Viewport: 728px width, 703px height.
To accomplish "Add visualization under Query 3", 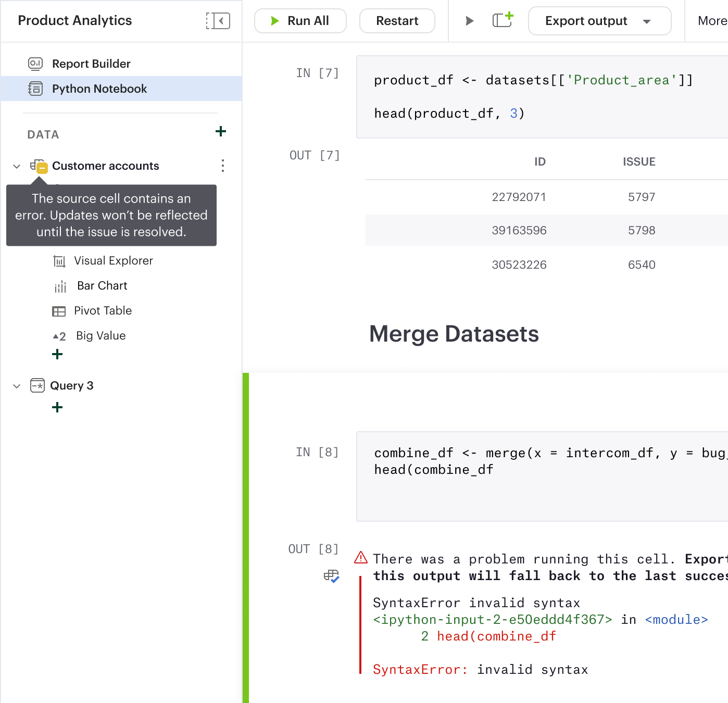I will pos(57,407).
